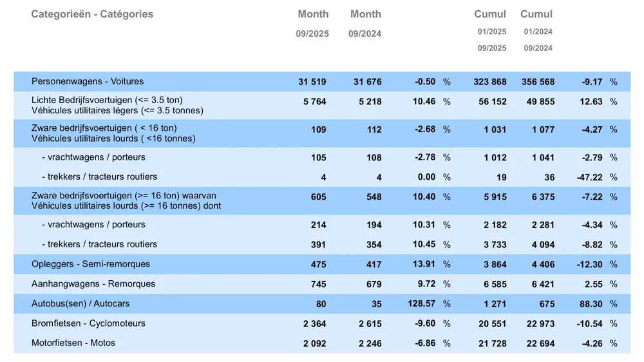This screenshot has width=644, height=362.
Task: Click the 5 764 value for Lichte Bedrijfsvoertuigen
Action: pos(315,102)
